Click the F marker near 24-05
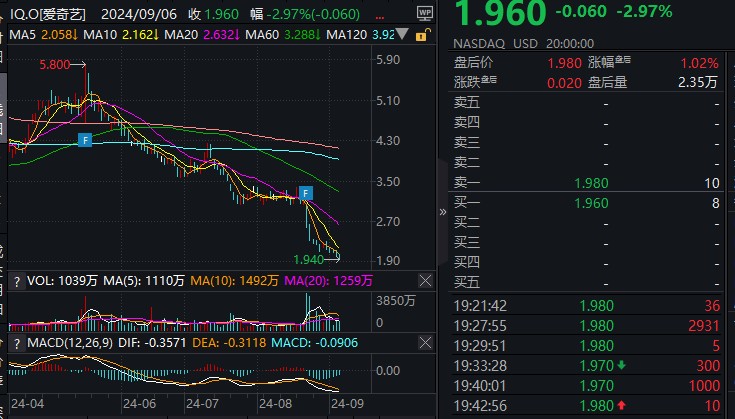The height and width of the screenshot is (419, 735). [85, 140]
